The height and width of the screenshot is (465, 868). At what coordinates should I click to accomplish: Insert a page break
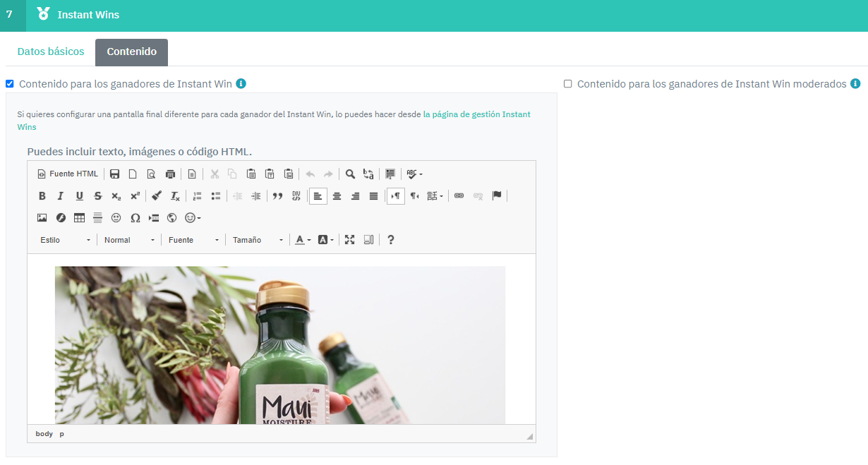tap(153, 218)
